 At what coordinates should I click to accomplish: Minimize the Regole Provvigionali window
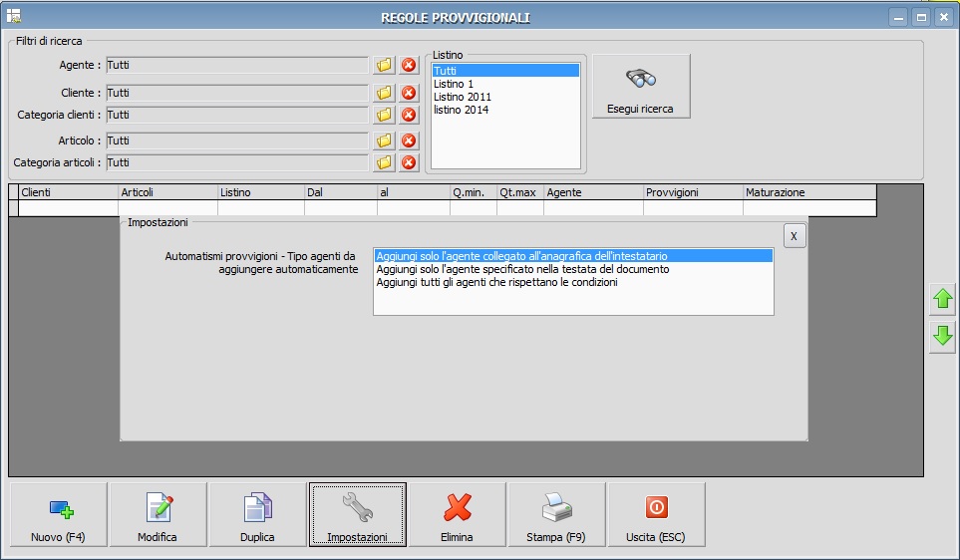tap(898, 17)
